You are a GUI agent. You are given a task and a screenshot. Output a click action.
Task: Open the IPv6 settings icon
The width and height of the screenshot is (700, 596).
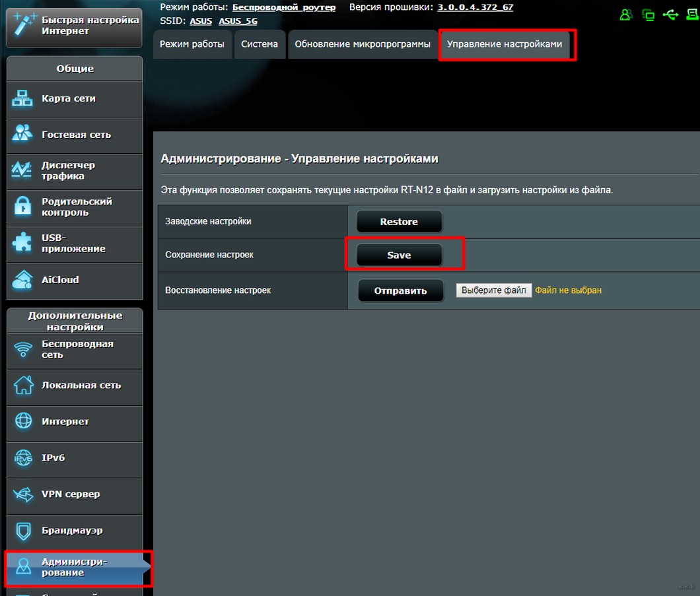pos(23,457)
